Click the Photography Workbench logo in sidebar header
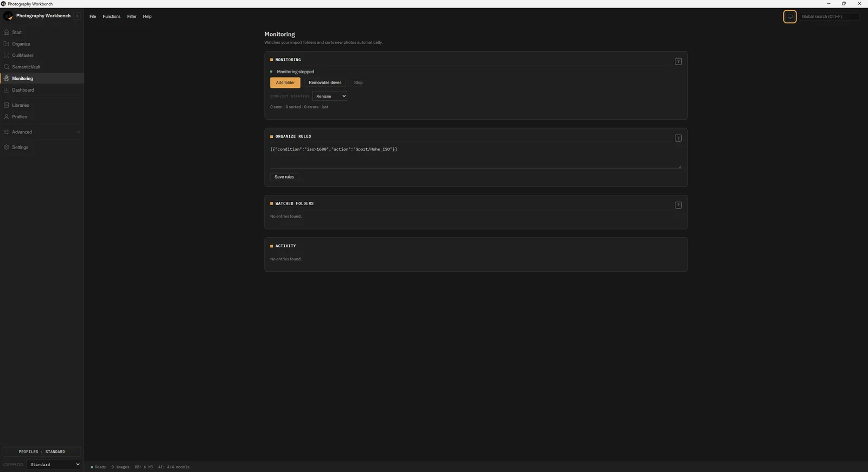The width and height of the screenshot is (868, 472). [8, 16]
